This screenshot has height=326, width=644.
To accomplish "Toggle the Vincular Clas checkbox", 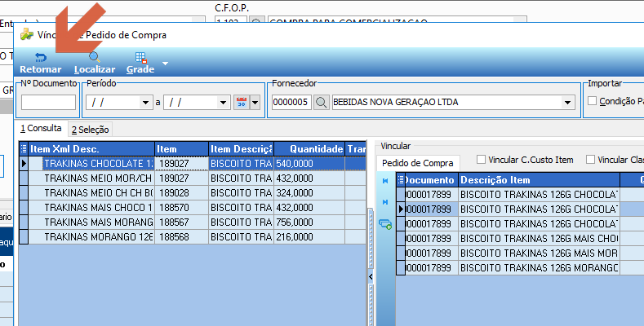I will (590, 160).
